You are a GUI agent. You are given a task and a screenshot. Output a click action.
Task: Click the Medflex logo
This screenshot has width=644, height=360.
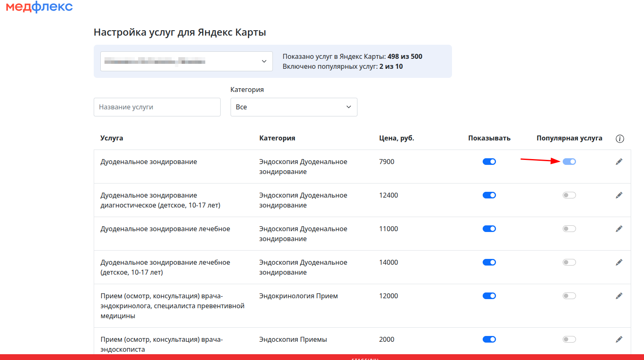coord(39,7)
